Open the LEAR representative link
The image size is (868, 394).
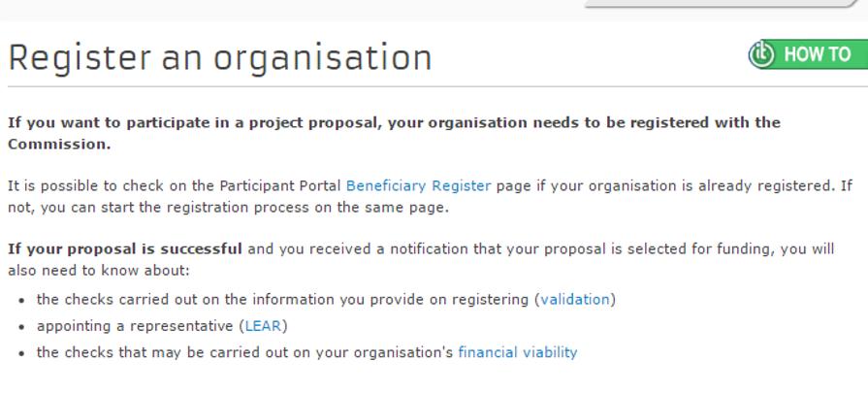(x=263, y=326)
